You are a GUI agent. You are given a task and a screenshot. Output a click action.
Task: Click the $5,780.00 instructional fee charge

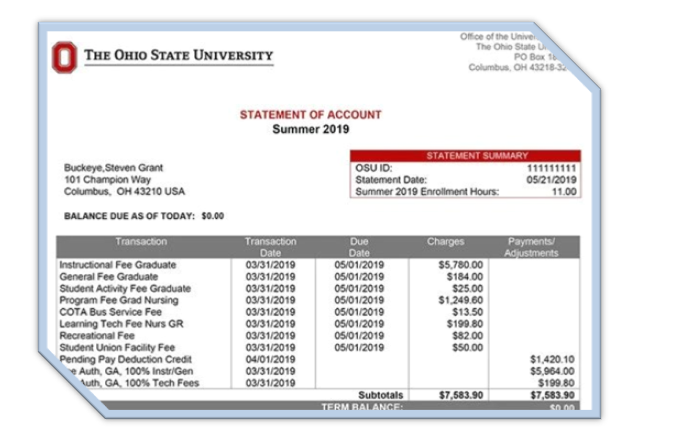[x=461, y=265]
